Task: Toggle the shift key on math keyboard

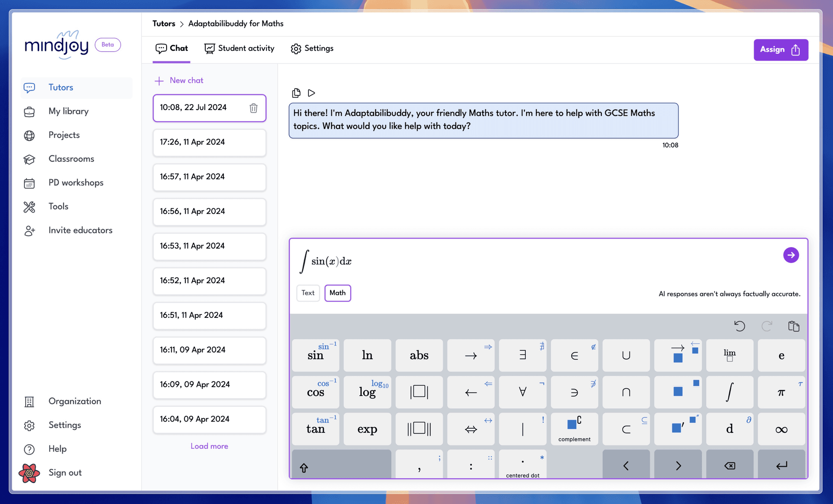Action: pos(341,465)
